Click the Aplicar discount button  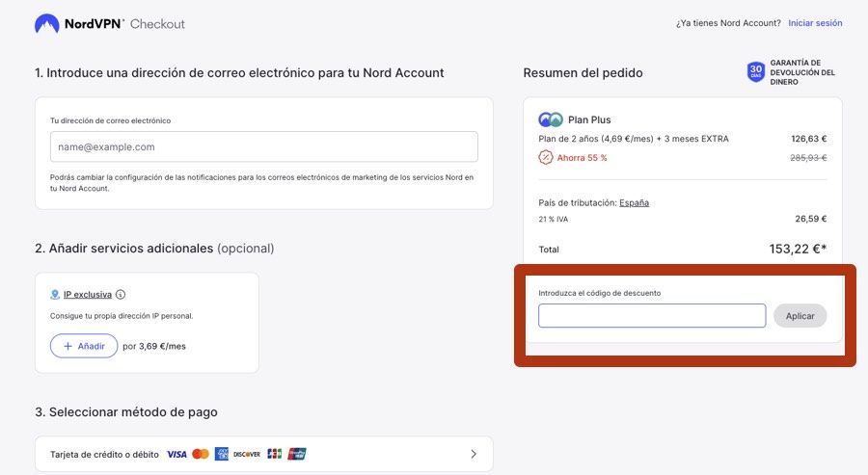(800, 316)
